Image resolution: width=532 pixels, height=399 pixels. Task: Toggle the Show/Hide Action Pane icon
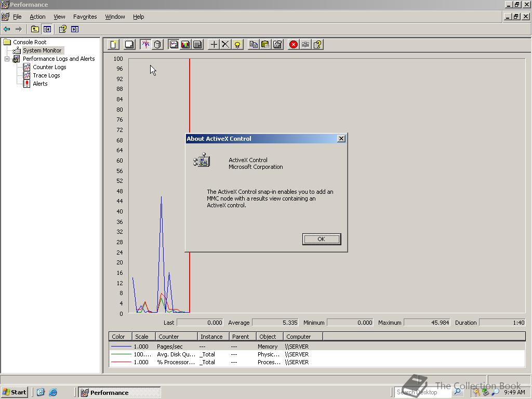(x=75, y=29)
